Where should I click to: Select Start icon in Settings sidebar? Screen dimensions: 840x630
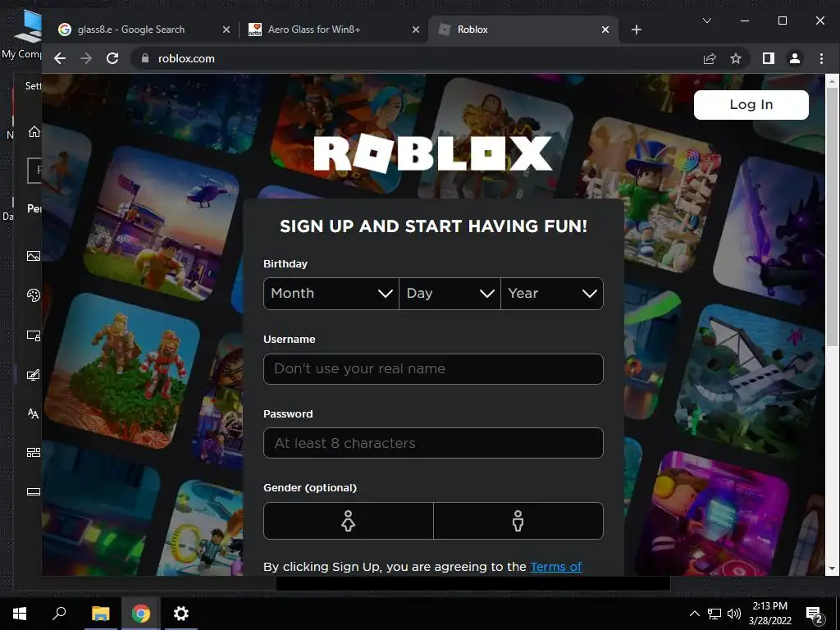click(33, 453)
